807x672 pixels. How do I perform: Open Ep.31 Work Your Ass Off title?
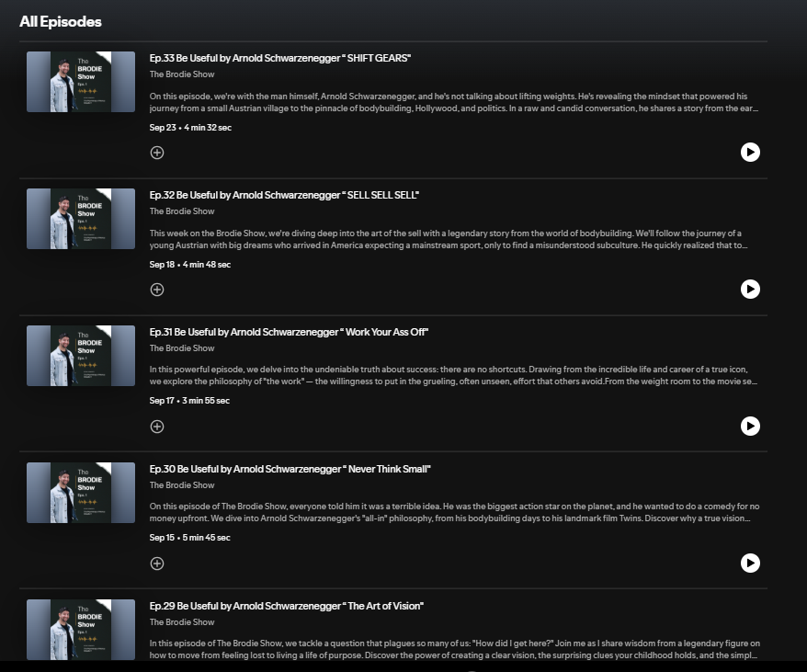pos(289,332)
